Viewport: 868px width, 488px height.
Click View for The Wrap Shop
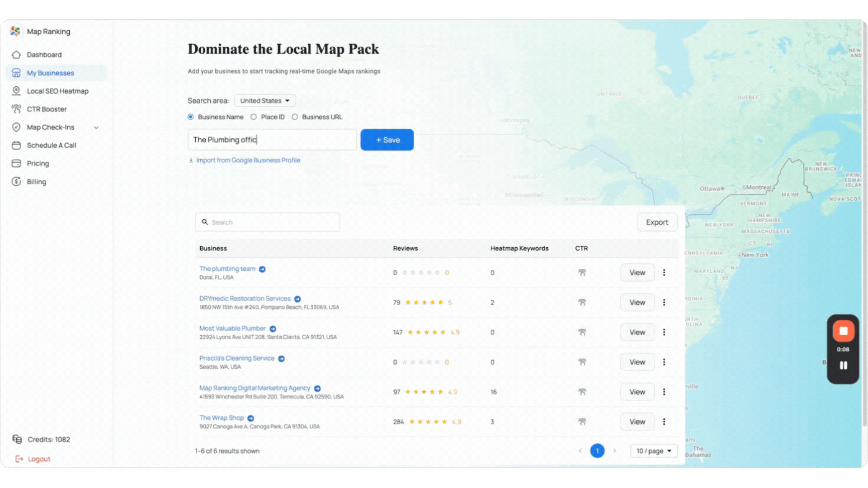tap(637, 422)
